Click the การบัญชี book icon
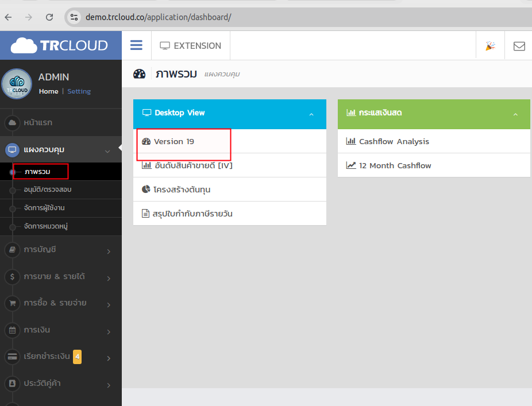 [x=12, y=250]
